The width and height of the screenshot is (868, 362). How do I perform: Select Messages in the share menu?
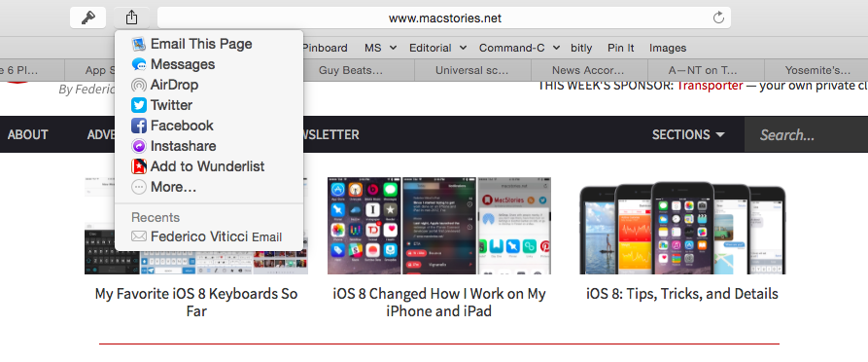coord(209,64)
